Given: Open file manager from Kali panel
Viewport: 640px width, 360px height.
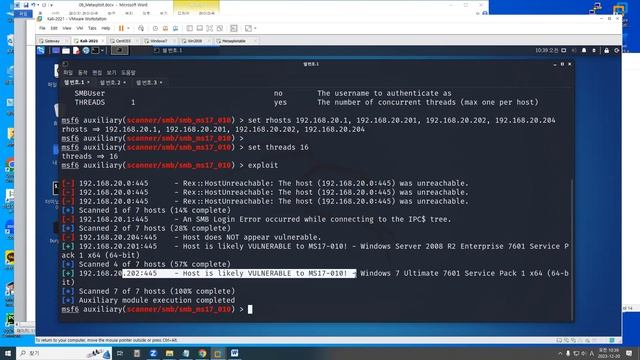Looking at the screenshot, I should tap(66, 51).
